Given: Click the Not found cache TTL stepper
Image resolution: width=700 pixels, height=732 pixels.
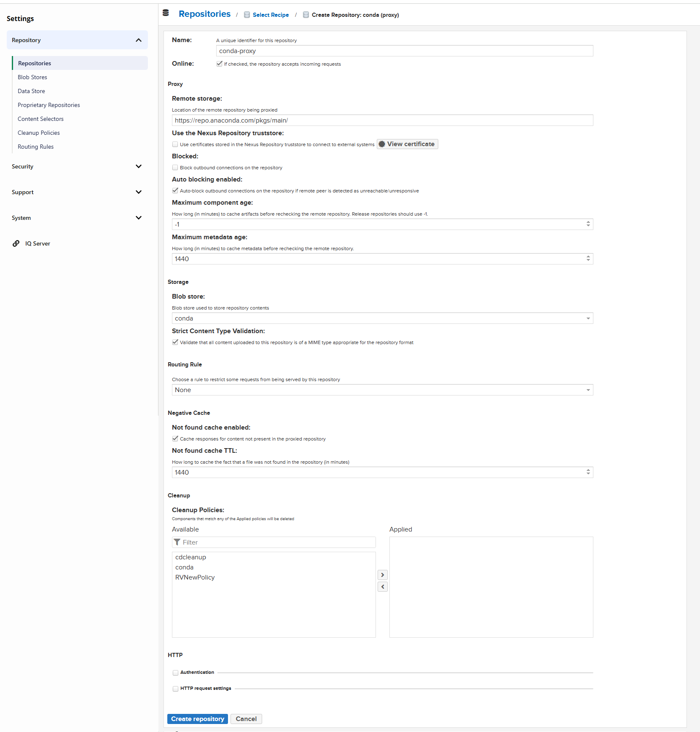Looking at the screenshot, I should [x=588, y=472].
